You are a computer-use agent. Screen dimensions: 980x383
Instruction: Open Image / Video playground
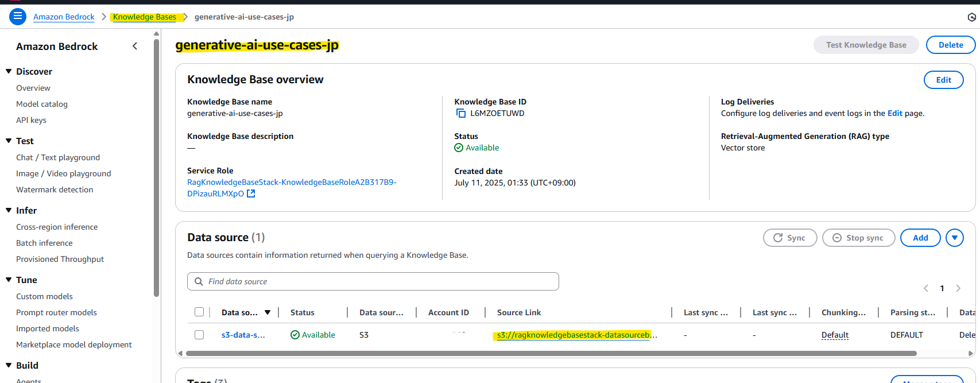tap(64, 173)
